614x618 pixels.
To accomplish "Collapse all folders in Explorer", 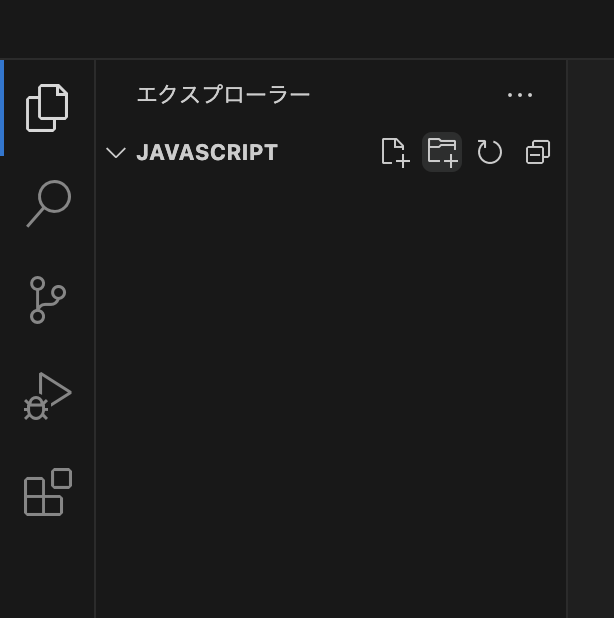I will pyautogui.click(x=537, y=152).
